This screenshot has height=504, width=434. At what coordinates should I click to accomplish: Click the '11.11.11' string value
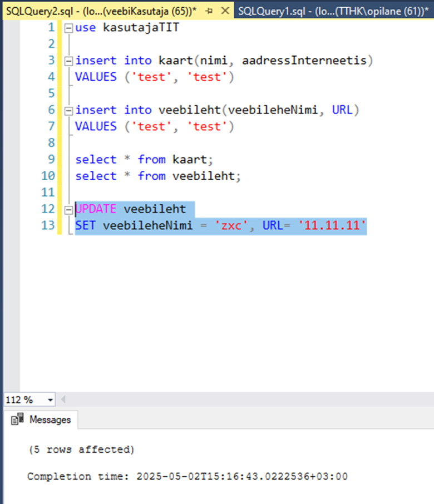(x=332, y=226)
